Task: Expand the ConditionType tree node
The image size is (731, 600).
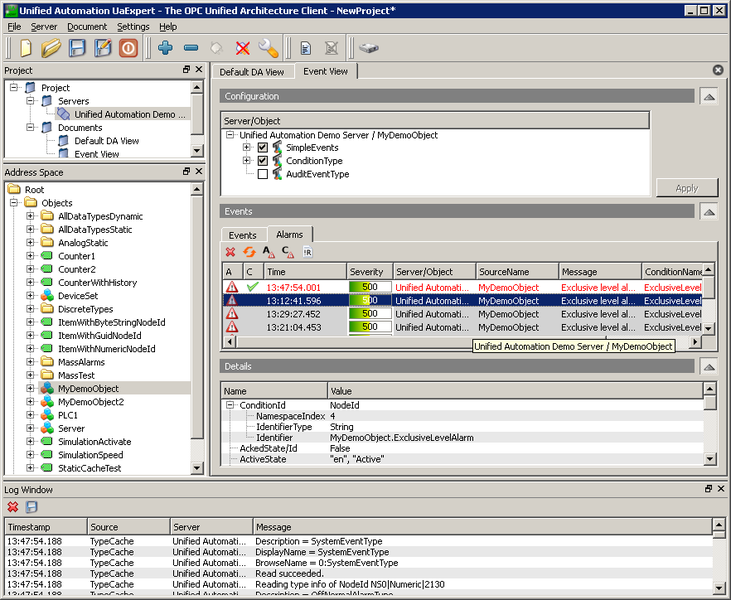Action: (246, 161)
